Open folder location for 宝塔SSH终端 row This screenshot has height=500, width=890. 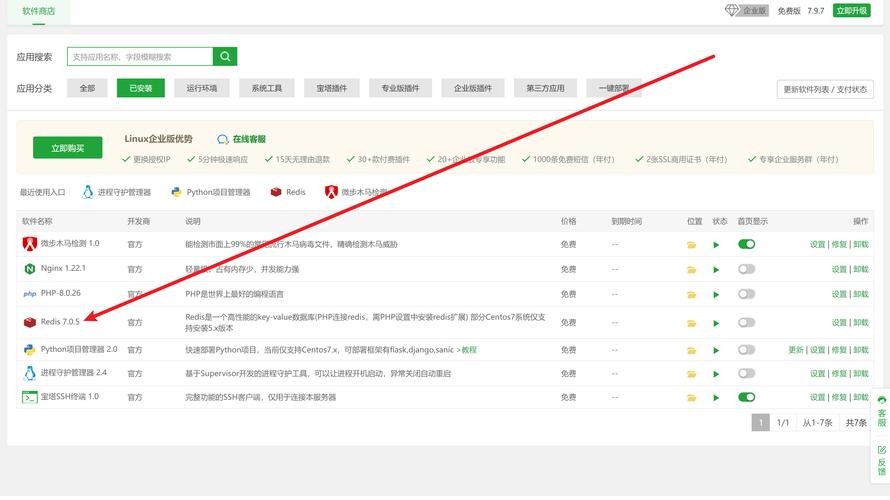tap(691, 398)
